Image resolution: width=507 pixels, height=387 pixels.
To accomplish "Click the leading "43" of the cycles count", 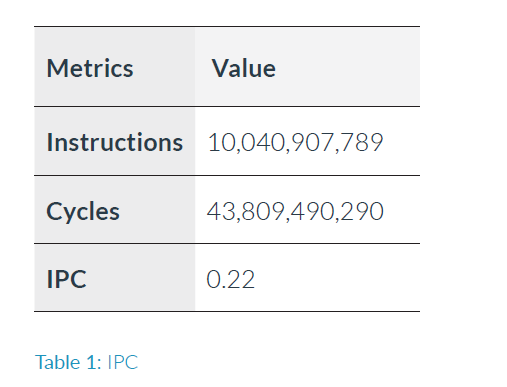I will tap(221, 211).
